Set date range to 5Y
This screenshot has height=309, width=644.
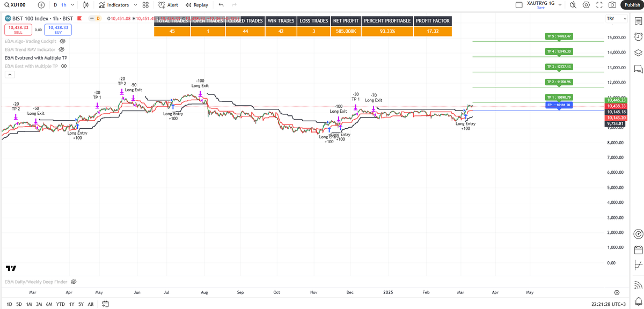click(x=80, y=304)
